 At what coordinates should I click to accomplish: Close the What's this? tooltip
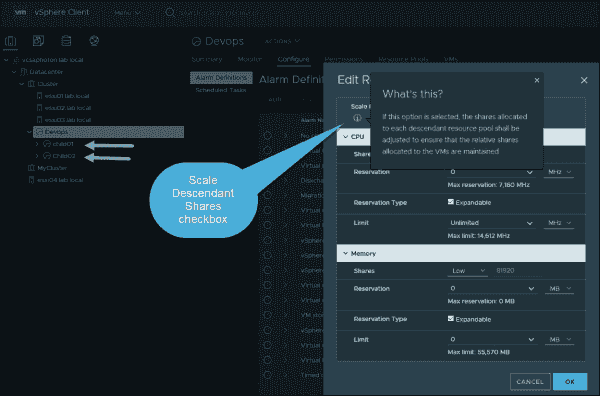pyautogui.click(x=537, y=80)
